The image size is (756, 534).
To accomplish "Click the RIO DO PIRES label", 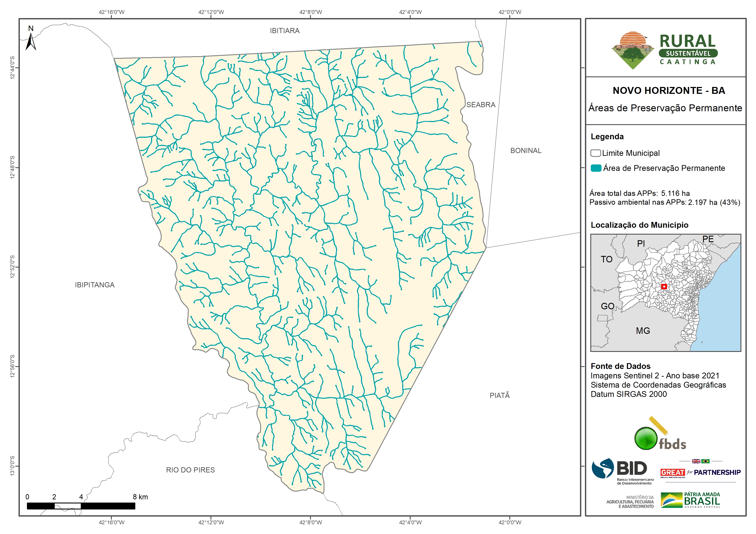I will pyautogui.click(x=190, y=470).
